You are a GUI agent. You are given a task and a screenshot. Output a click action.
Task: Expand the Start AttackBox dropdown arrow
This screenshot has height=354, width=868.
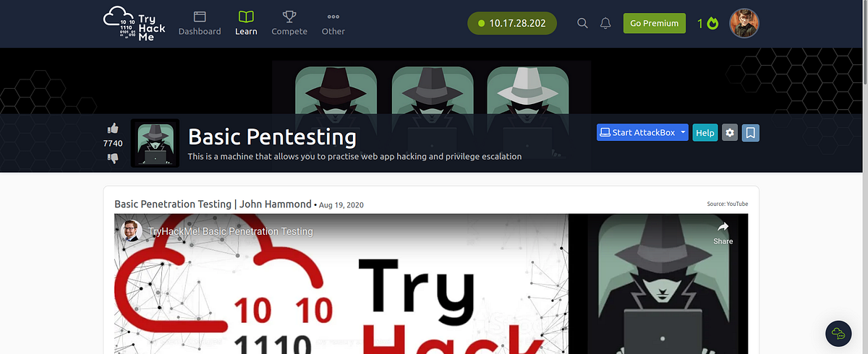pos(683,132)
